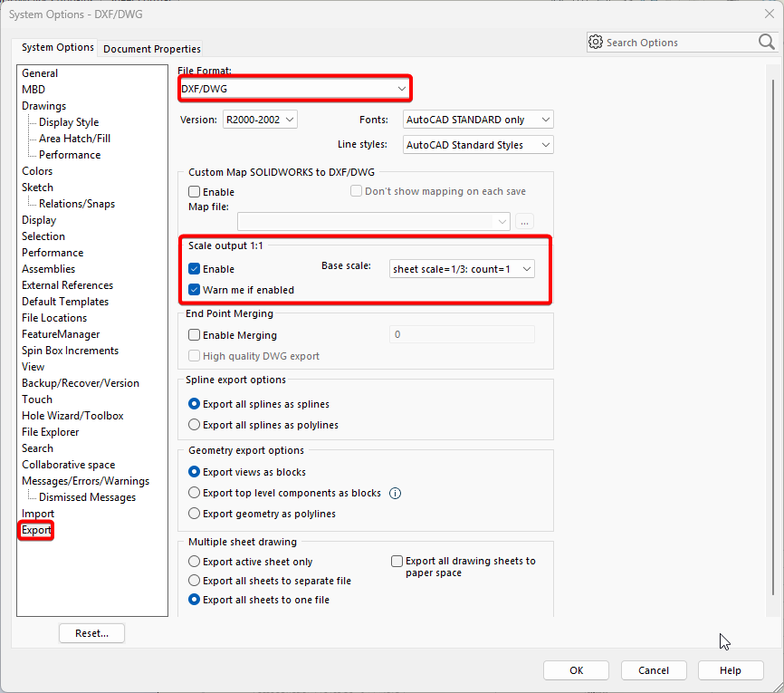Viewport: 784px width, 693px height.
Task: Switch to Document Properties tab
Action: pos(151,49)
